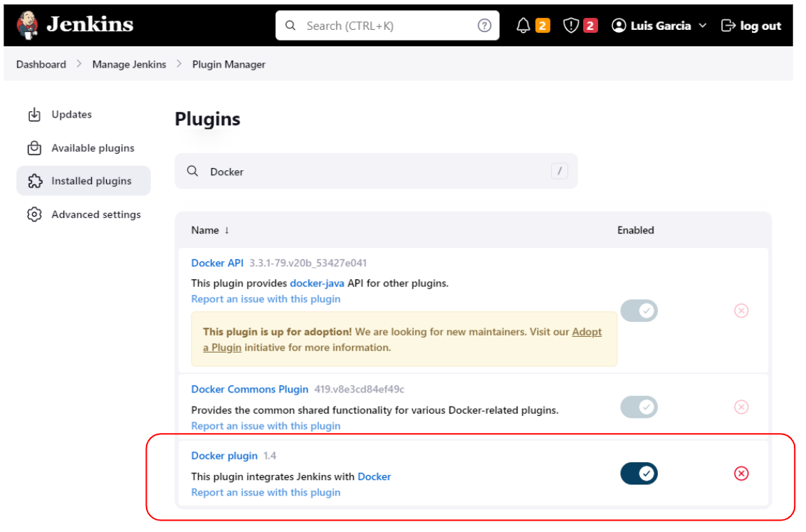Report an issue with Docker Commons Plugin
The image size is (806, 532).
pos(266,425)
